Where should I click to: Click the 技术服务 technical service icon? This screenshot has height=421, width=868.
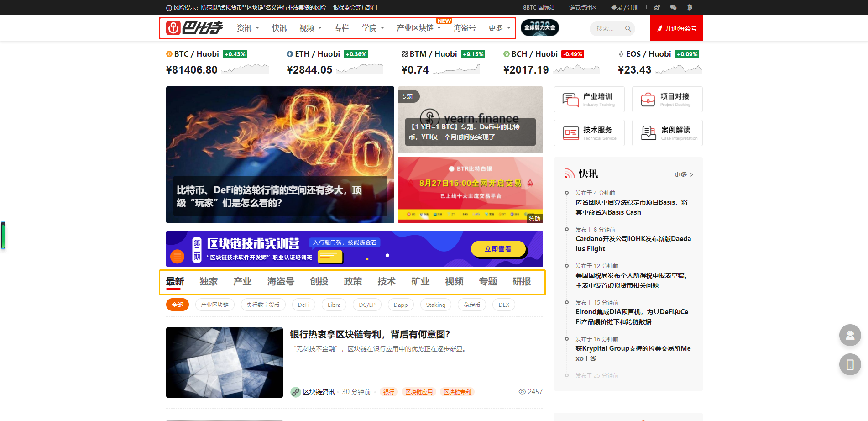570,133
